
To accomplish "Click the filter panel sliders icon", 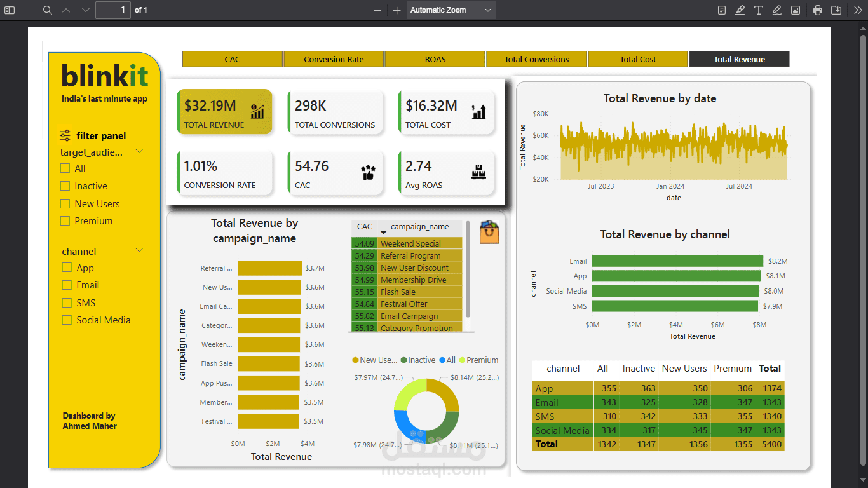I will [65, 135].
